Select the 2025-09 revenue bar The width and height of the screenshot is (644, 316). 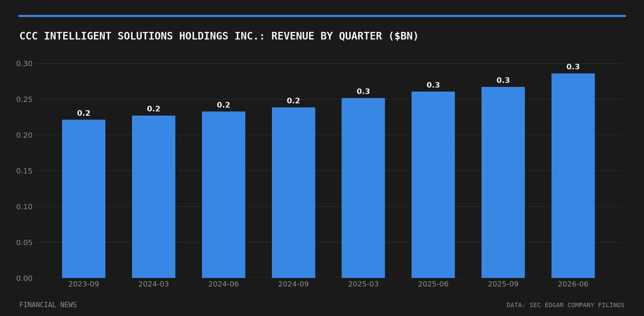(x=503, y=182)
